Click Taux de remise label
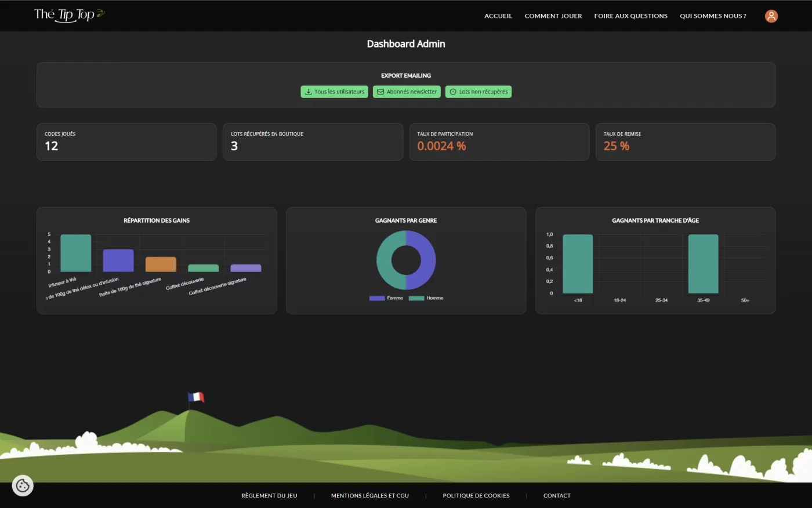Viewport: 812px width, 508px height. pos(622,134)
